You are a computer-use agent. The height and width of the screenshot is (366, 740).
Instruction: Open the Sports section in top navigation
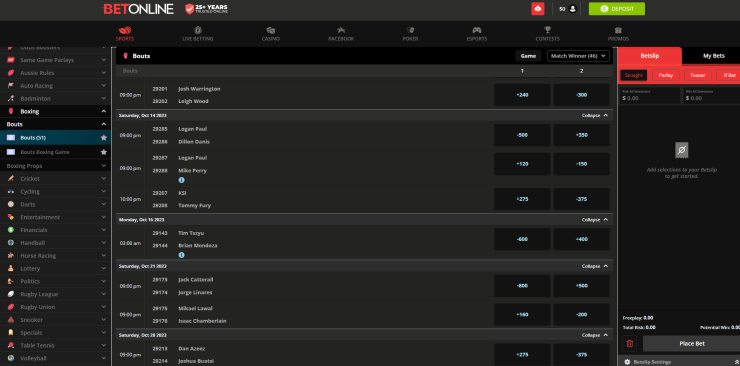125,33
